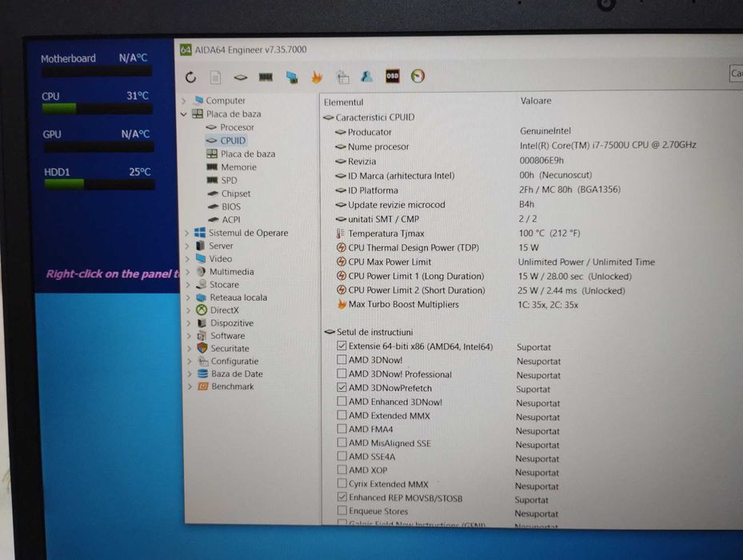Image resolution: width=743 pixels, height=560 pixels.
Task: Toggle the AMD FMA4 checkbox
Action: [342, 429]
